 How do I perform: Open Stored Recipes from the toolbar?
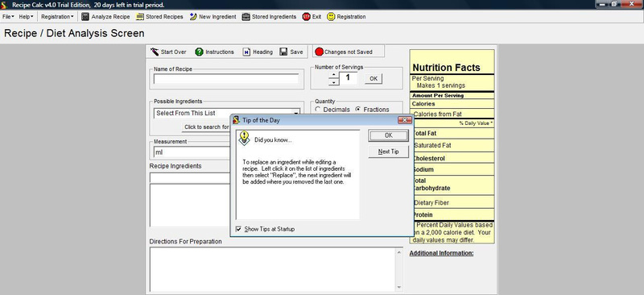point(159,17)
